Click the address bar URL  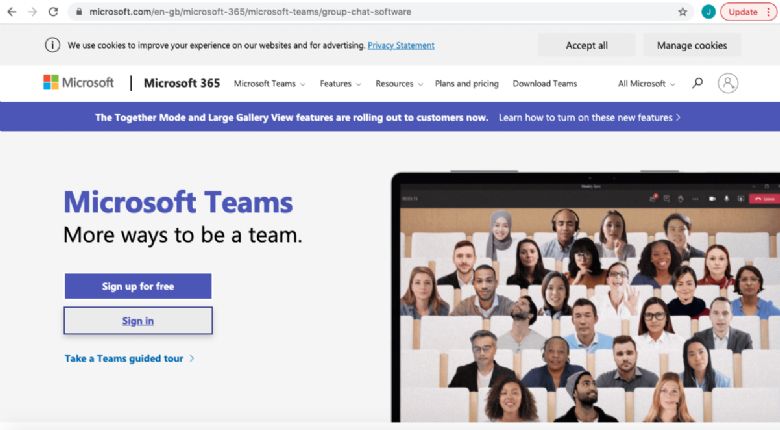[250, 12]
